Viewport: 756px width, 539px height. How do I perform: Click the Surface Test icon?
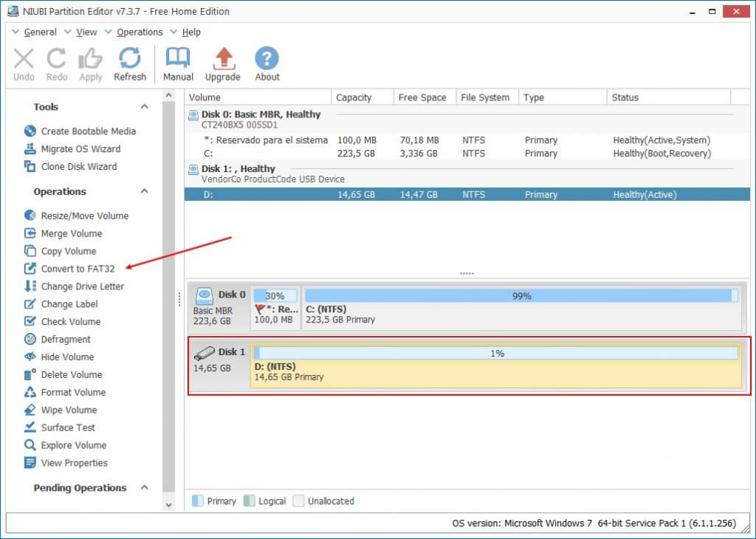pyautogui.click(x=30, y=428)
